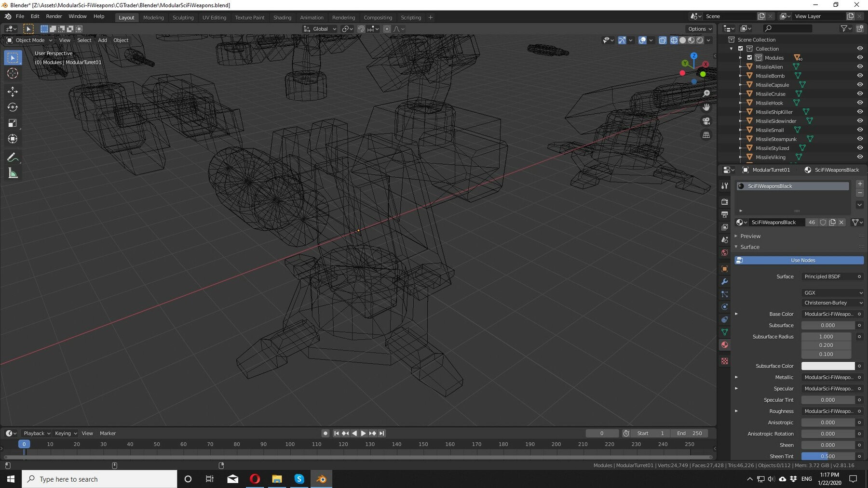
Task: Toggle visibility of MissileViking
Action: coord(859,157)
